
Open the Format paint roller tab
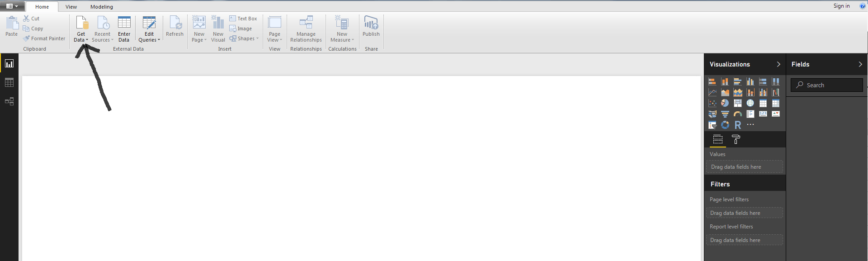click(x=736, y=139)
